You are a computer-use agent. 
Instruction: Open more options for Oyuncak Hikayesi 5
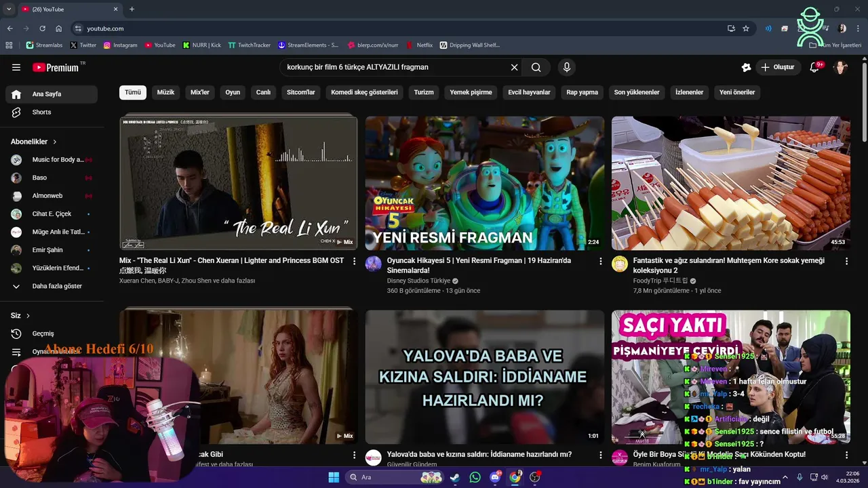[x=600, y=261]
